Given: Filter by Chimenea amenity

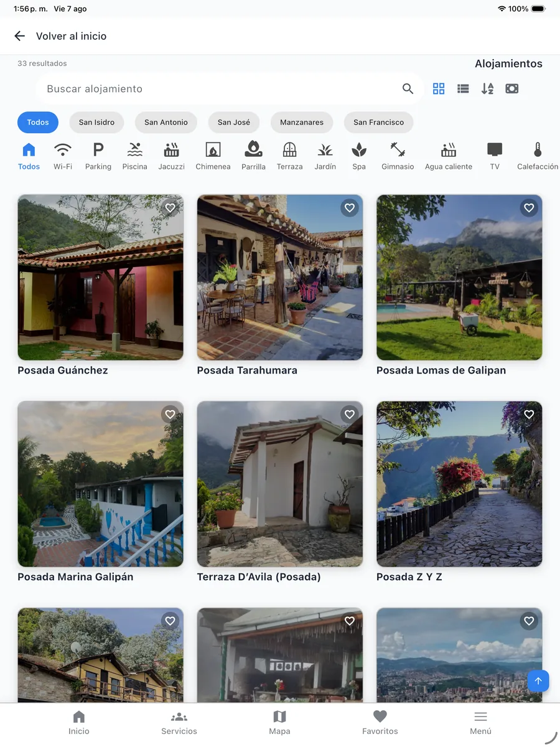Looking at the screenshot, I should (213, 156).
